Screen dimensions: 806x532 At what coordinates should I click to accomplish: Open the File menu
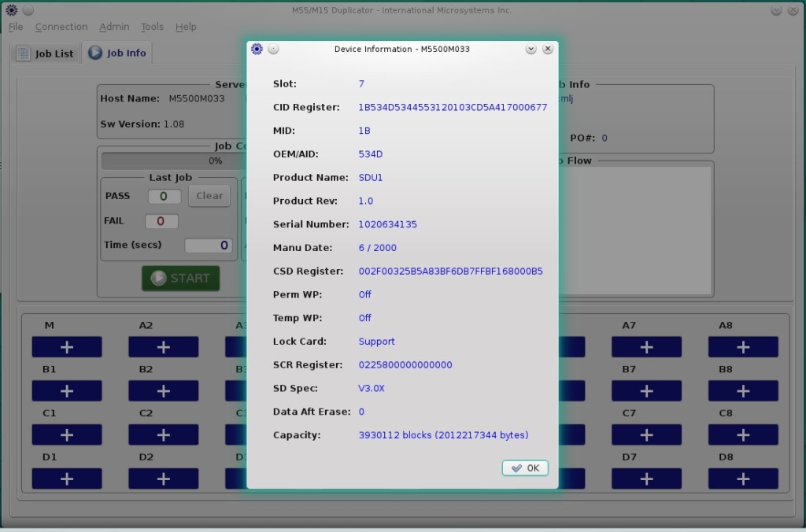[16, 27]
